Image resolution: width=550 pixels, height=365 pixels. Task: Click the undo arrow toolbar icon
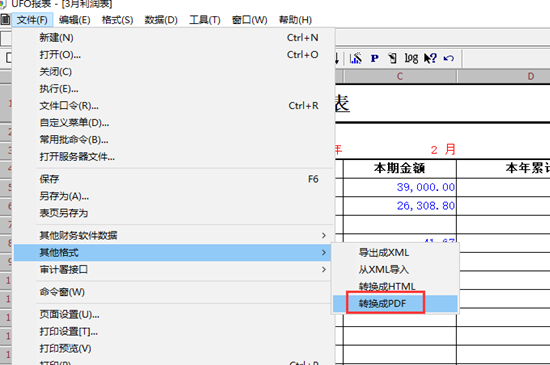click(x=449, y=58)
